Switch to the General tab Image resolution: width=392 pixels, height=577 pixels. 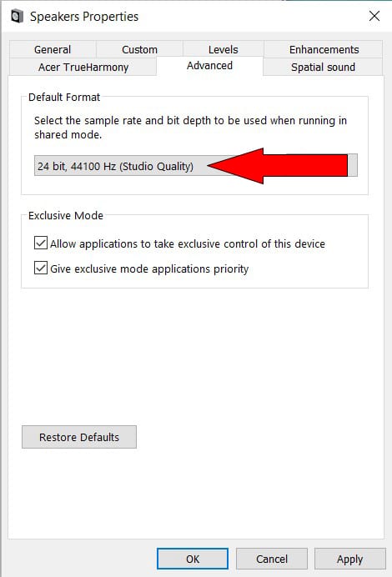click(x=53, y=49)
